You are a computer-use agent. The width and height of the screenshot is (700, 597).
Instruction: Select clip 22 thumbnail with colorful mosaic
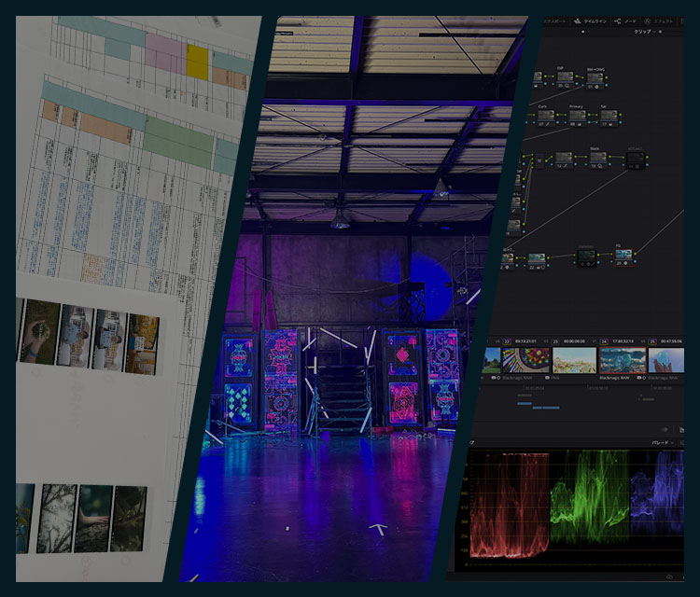coord(527,360)
